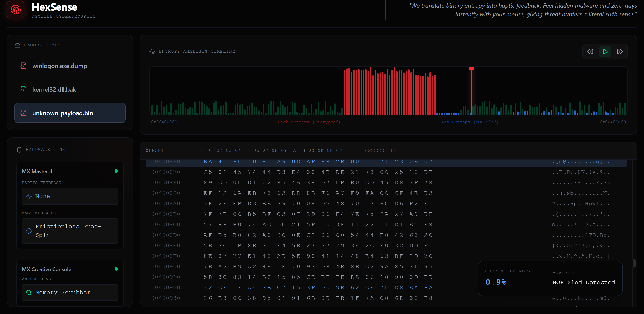Open the Analog Dial Memory Scrubber selector
Viewport: 644px width, 314px height.
[x=70, y=292]
